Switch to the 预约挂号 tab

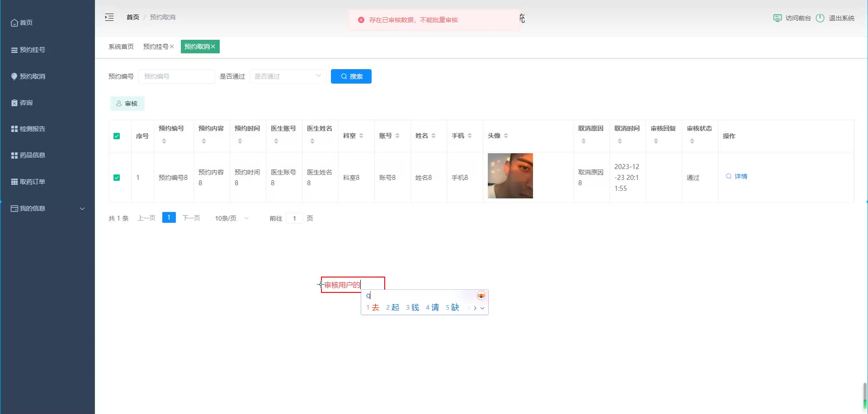(156, 47)
